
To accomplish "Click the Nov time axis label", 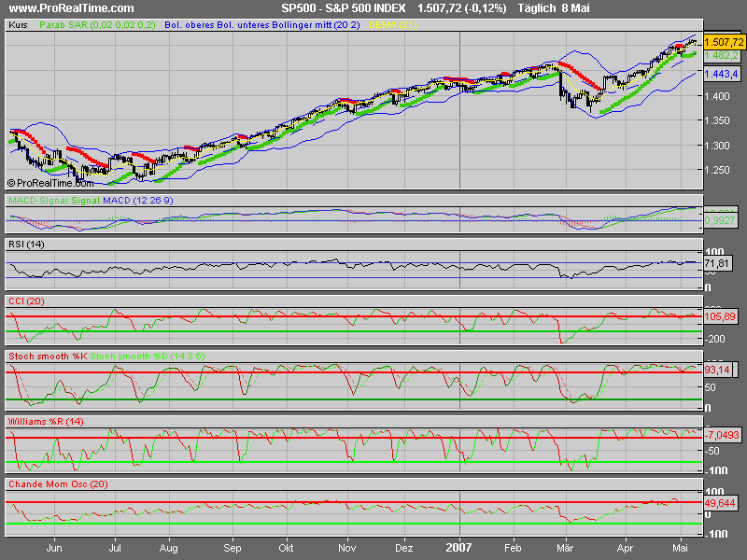I will point(346,548).
